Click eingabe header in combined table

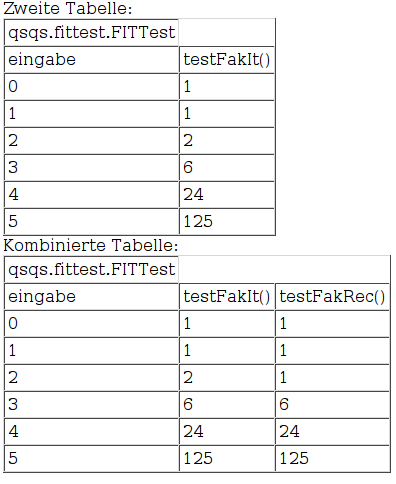coord(91,297)
